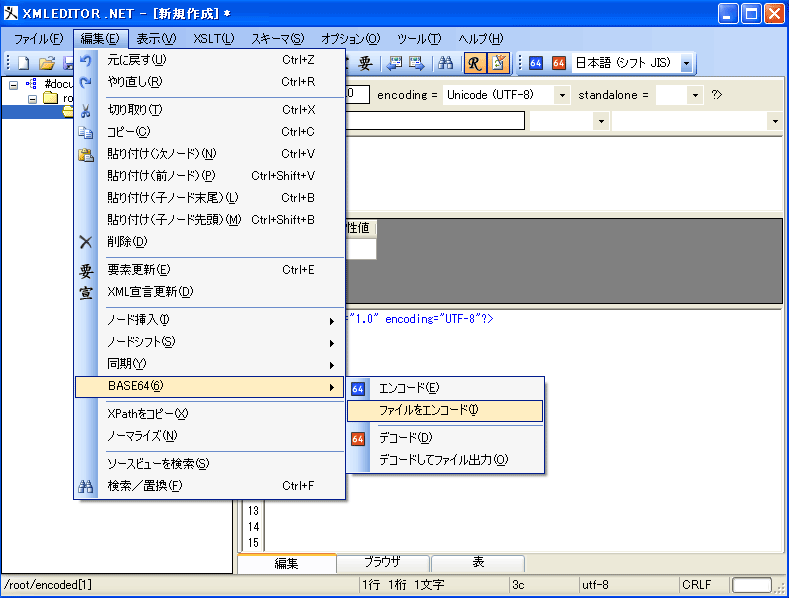
Task: Choose ソースビューを検索(S) menu item
Action: coord(209,464)
